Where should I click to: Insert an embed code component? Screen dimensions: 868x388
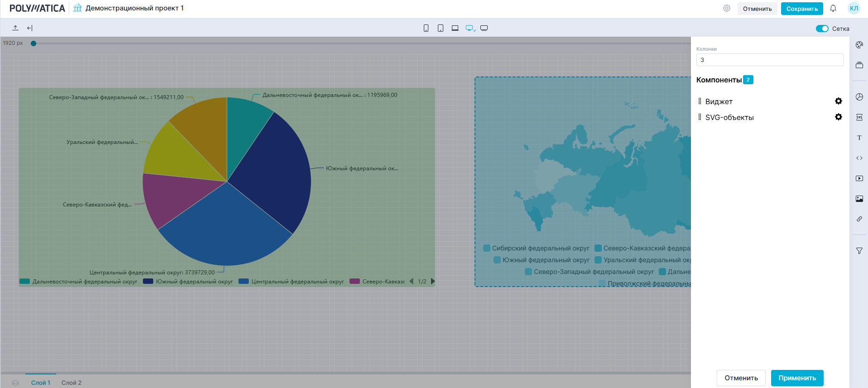point(859,158)
